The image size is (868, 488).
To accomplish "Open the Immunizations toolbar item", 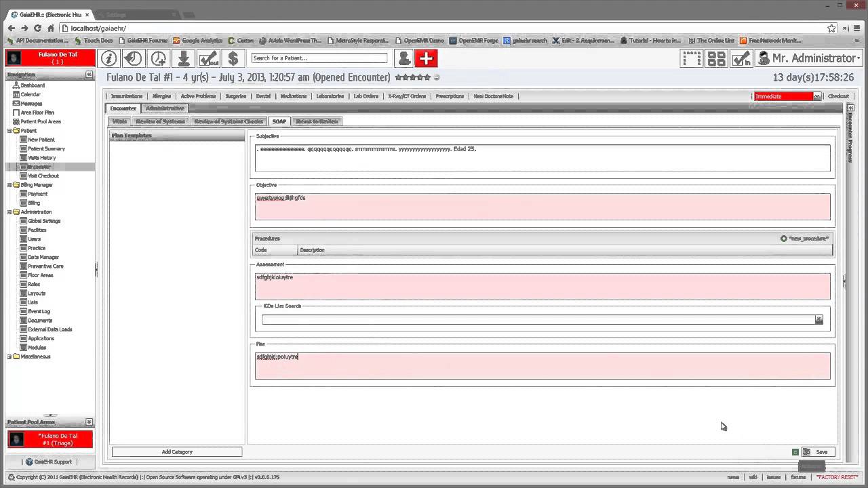I will coord(127,96).
